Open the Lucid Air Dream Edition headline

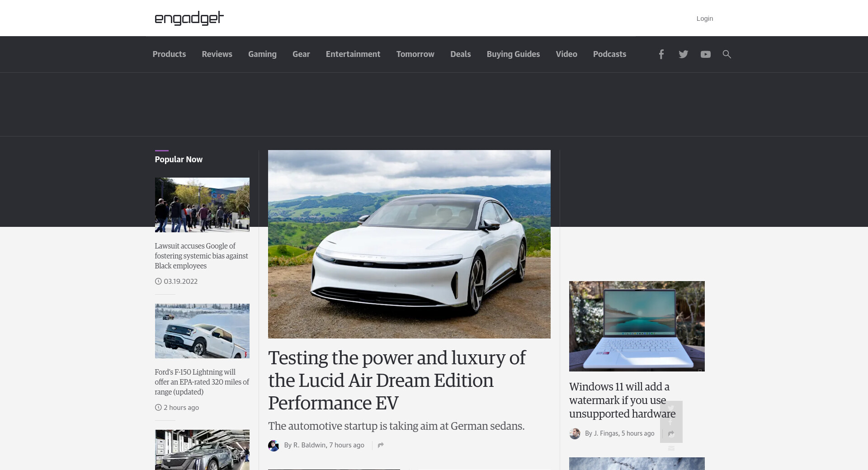397,380
